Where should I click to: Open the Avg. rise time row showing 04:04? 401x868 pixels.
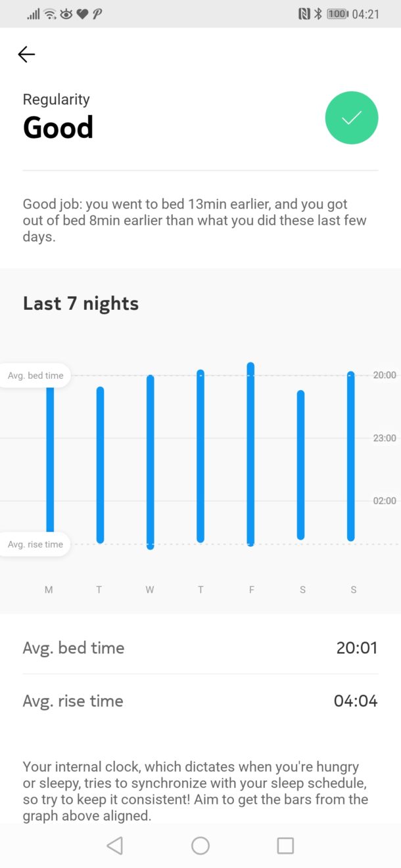pos(200,701)
